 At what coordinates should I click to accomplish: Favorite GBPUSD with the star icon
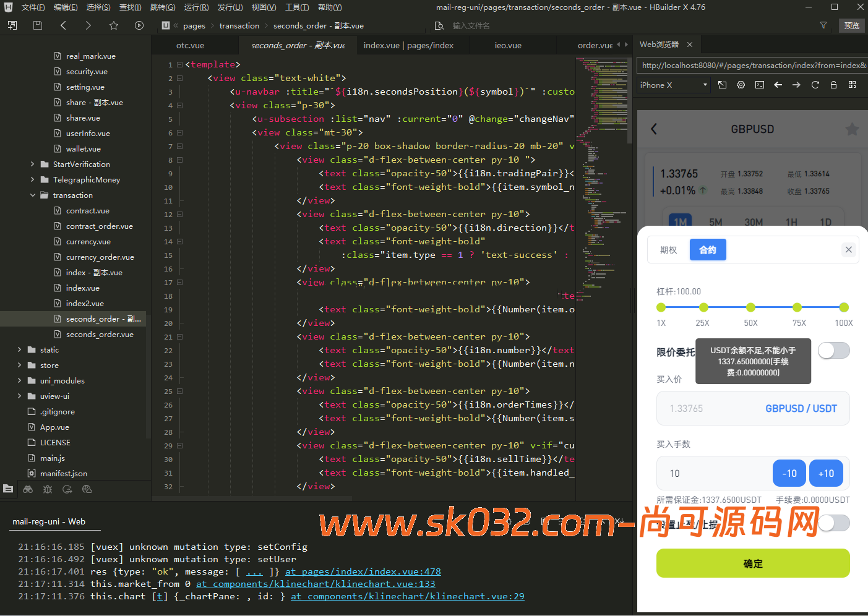(852, 129)
